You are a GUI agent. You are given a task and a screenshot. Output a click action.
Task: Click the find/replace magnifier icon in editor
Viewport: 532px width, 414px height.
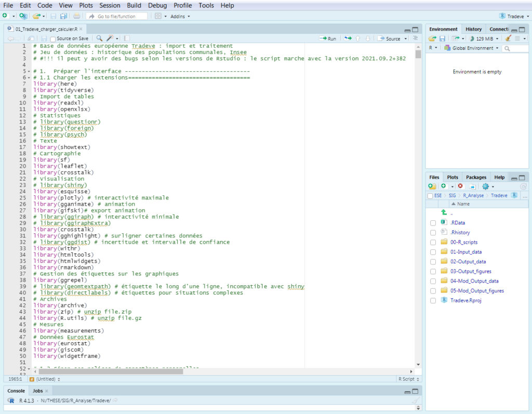(x=99, y=38)
